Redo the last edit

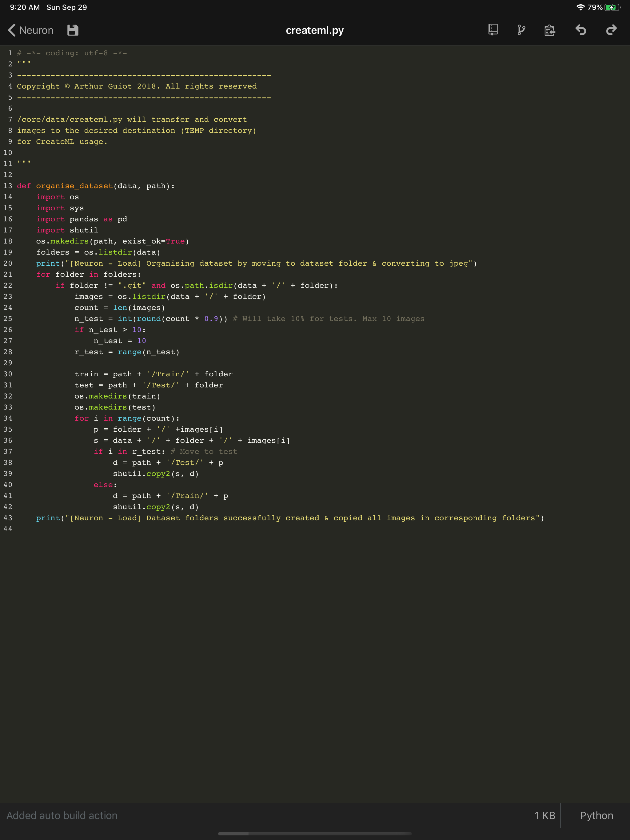611,30
